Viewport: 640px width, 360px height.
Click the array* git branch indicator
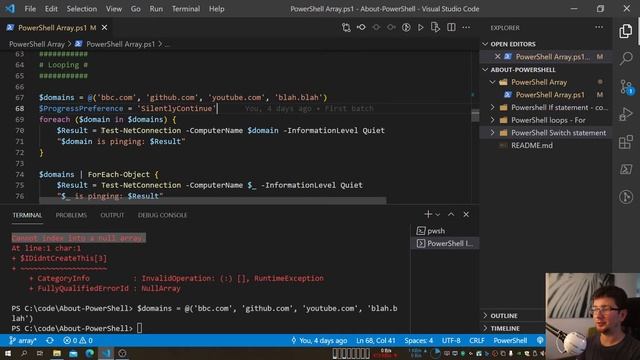click(x=23, y=340)
